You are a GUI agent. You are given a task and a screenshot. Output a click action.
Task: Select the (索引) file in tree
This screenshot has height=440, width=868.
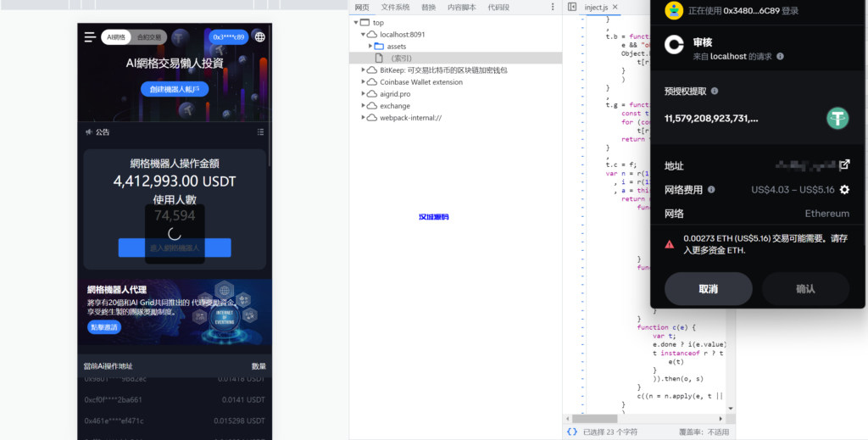400,58
